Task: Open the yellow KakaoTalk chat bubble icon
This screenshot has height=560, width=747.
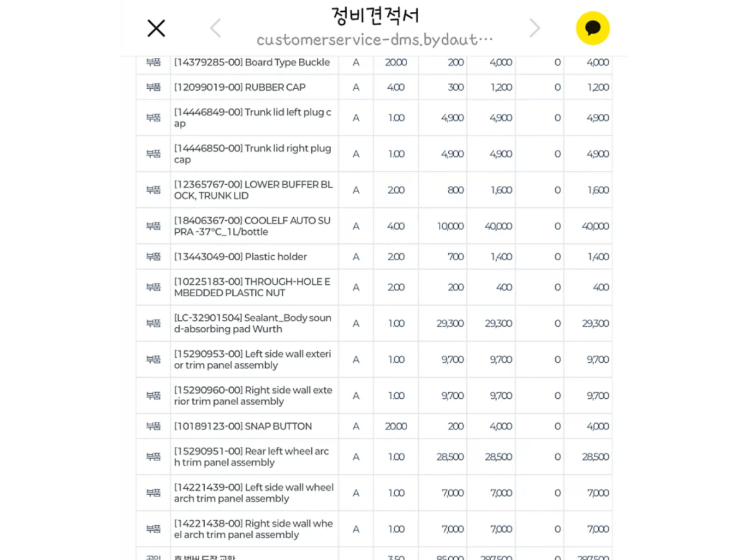Action: pos(593,28)
